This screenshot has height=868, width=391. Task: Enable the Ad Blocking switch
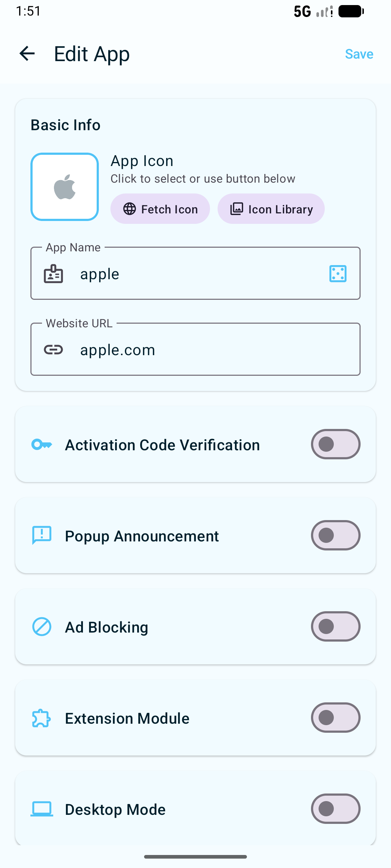(x=335, y=626)
